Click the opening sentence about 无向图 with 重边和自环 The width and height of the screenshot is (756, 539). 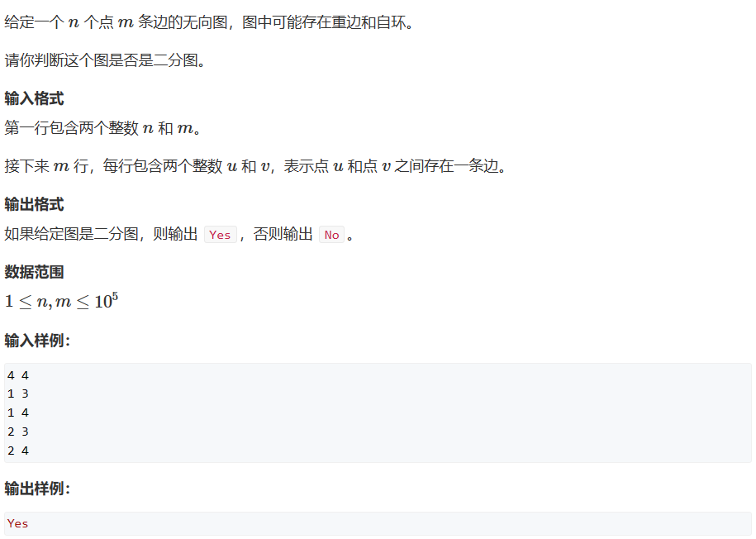click(x=209, y=22)
